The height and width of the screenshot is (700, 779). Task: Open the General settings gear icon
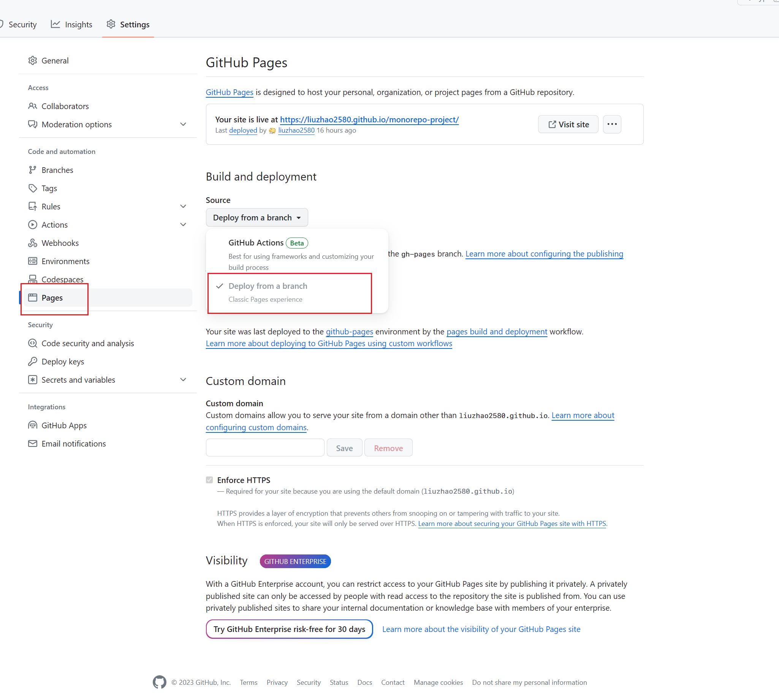click(x=33, y=60)
